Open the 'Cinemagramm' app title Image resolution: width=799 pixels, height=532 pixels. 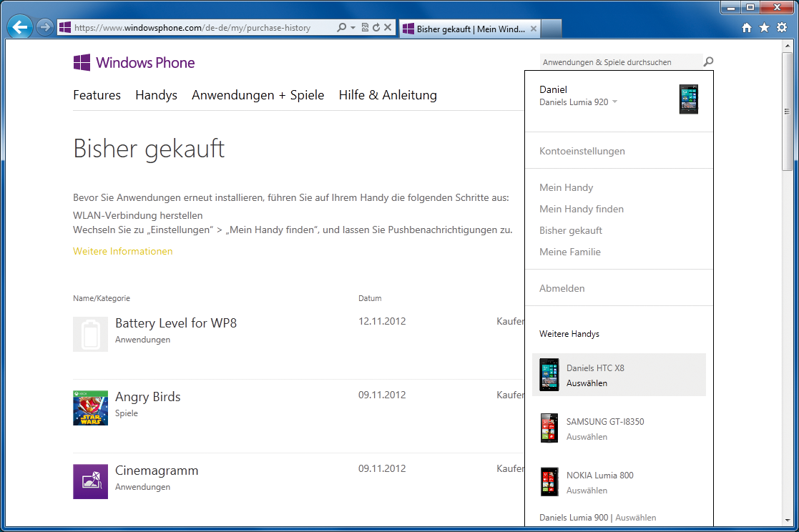pyautogui.click(x=157, y=471)
